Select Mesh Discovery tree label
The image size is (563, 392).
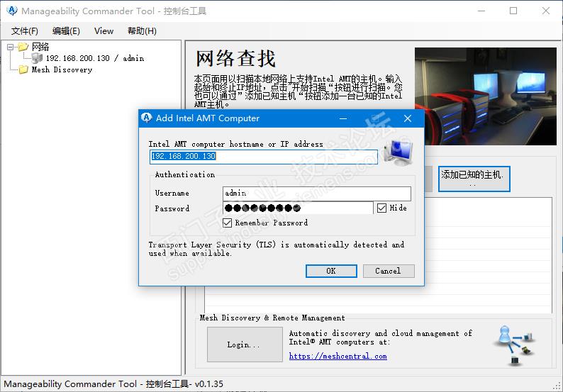[62, 69]
